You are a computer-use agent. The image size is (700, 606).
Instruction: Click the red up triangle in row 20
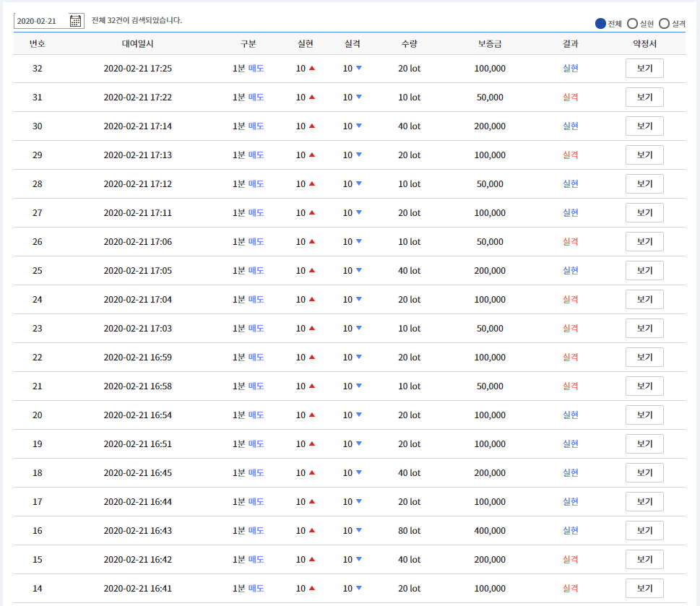312,415
